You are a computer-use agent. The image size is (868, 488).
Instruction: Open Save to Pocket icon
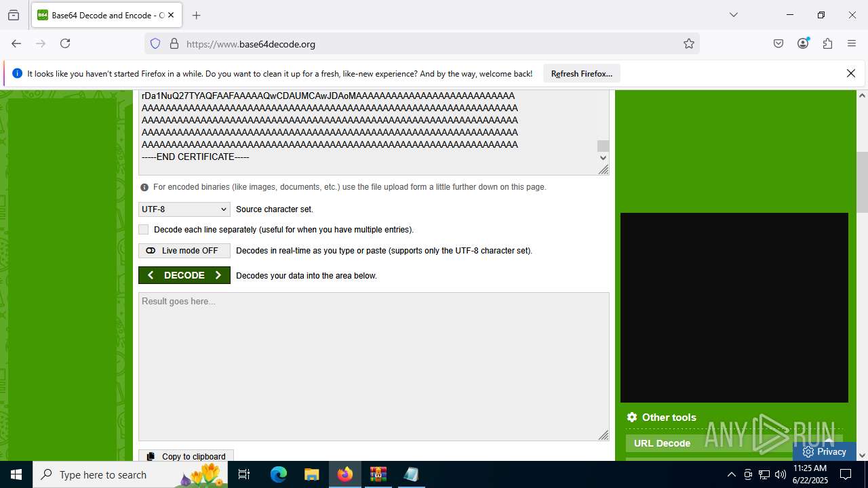click(778, 43)
